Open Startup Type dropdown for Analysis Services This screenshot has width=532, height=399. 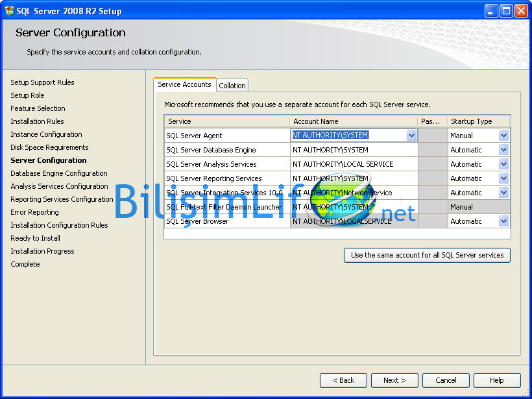(x=503, y=164)
